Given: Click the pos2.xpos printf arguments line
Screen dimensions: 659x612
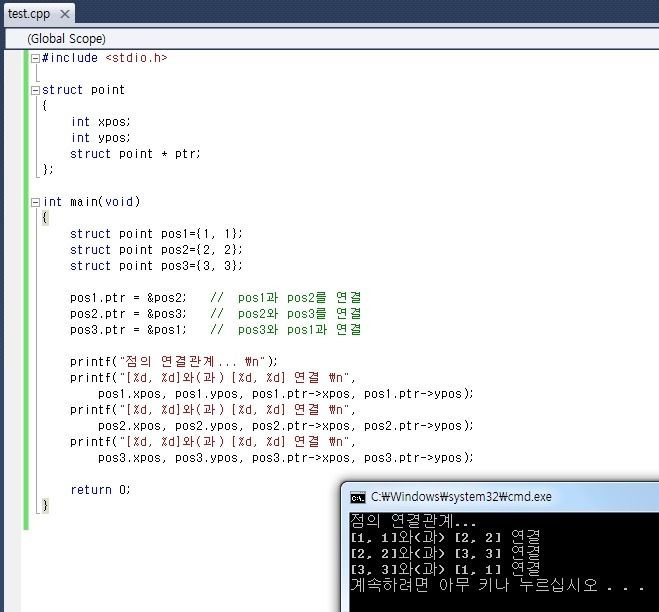Looking at the screenshot, I should pos(286,426).
